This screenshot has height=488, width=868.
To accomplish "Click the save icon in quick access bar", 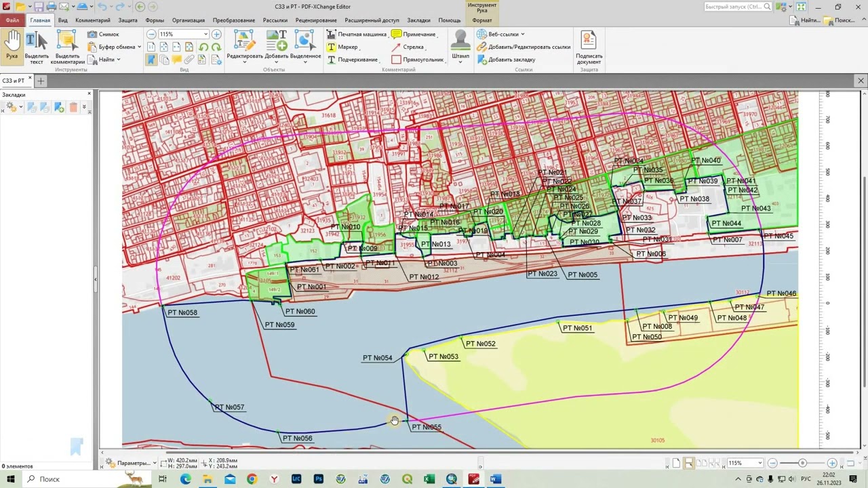I will point(39,7).
